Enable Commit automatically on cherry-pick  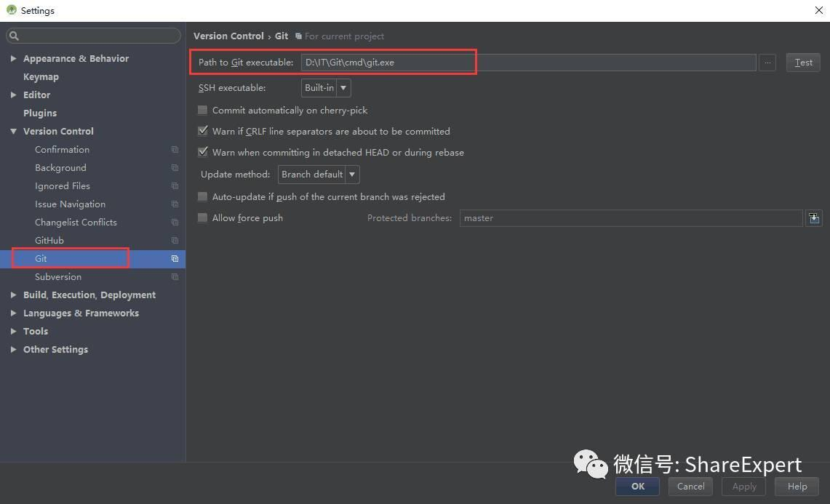click(202, 110)
